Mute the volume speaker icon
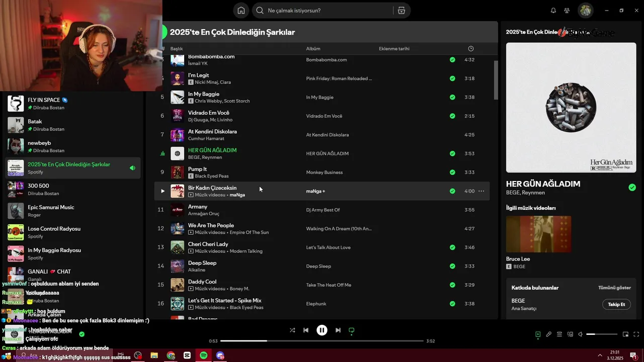The image size is (644, 362). click(580, 334)
